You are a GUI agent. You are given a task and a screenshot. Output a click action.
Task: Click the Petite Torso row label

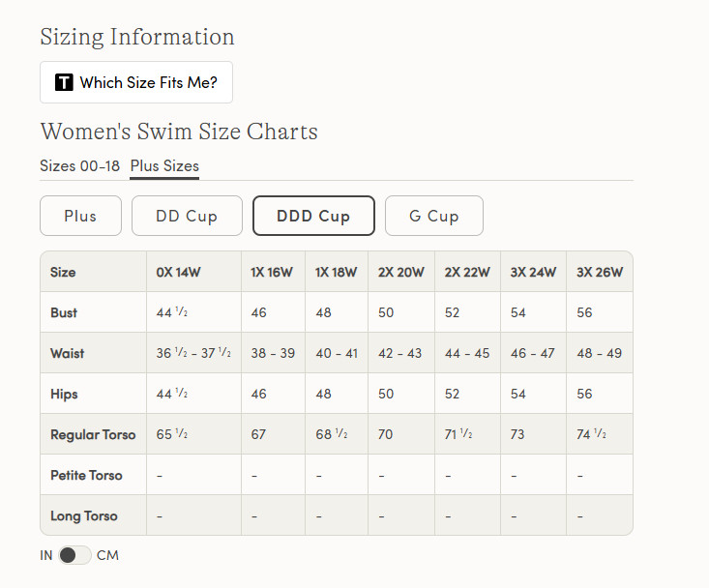[86, 475]
